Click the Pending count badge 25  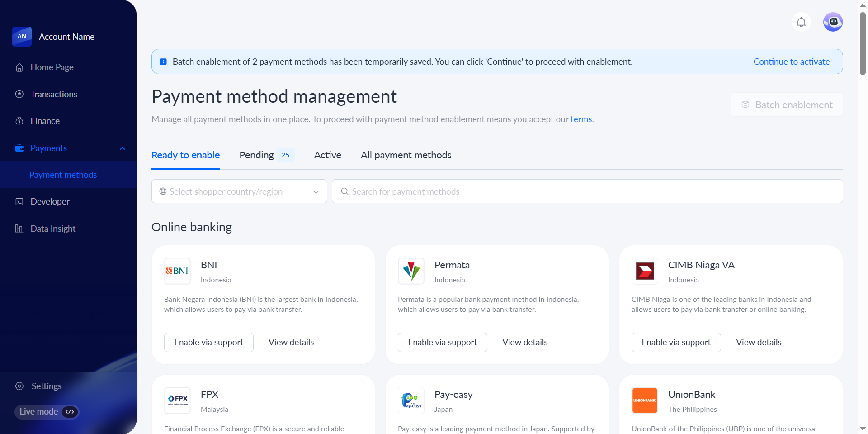tap(285, 155)
